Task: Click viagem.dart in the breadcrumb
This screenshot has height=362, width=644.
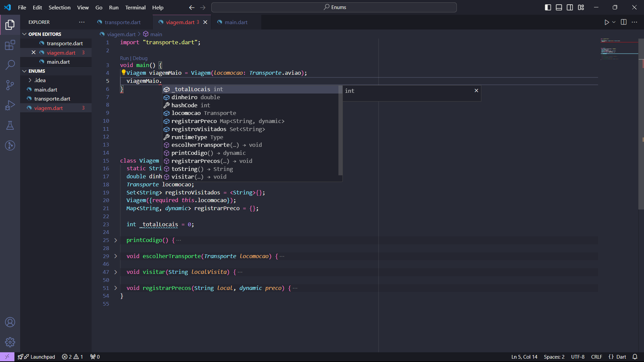Action: point(121,34)
